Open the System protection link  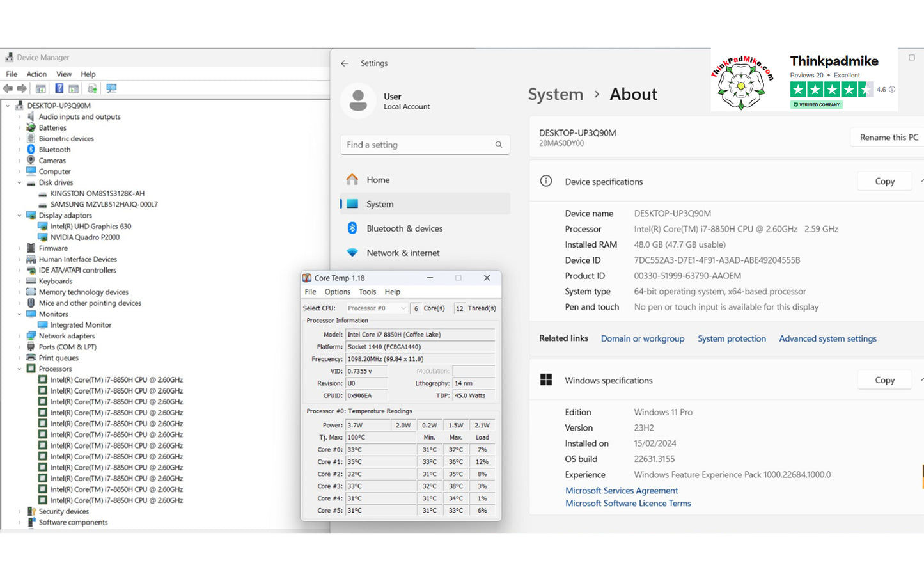click(732, 338)
